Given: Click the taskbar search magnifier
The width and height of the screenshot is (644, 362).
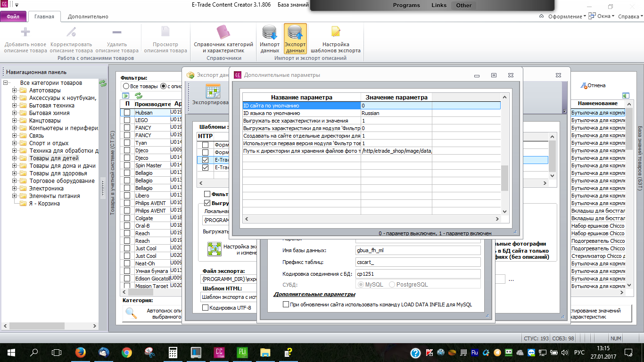Looking at the screenshot, I should point(34,353).
